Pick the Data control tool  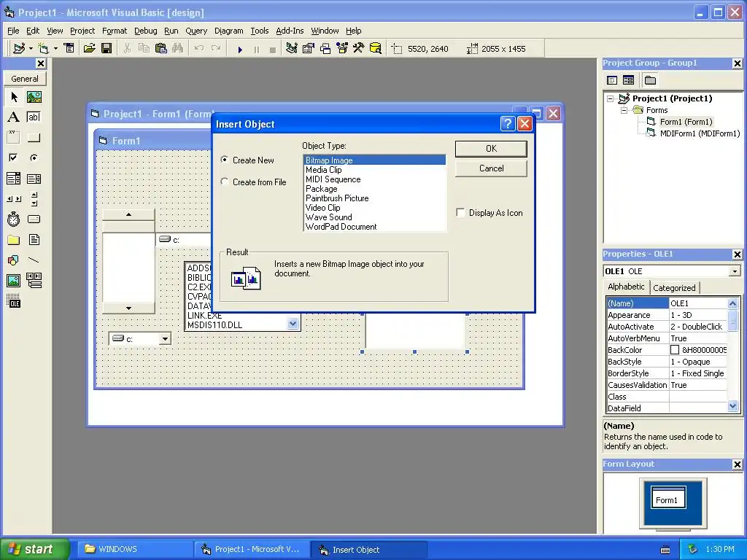coord(34,281)
